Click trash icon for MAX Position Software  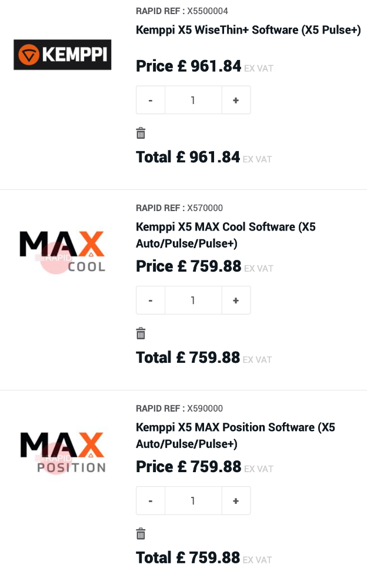(x=141, y=534)
